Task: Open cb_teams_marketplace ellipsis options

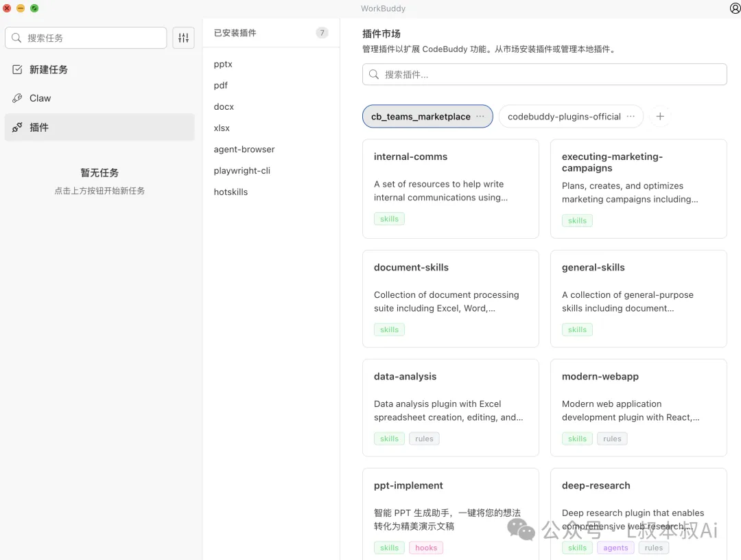Action: [x=480, y=116]
